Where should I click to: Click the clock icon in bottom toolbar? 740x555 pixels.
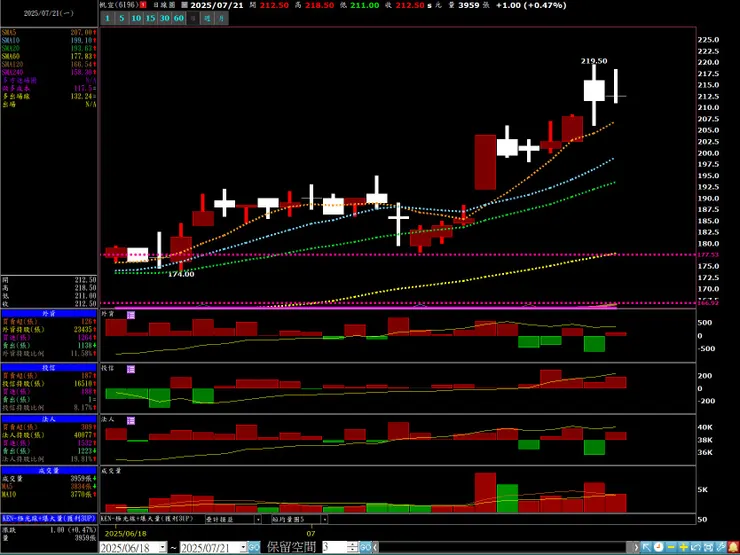(x=659, y=547)
